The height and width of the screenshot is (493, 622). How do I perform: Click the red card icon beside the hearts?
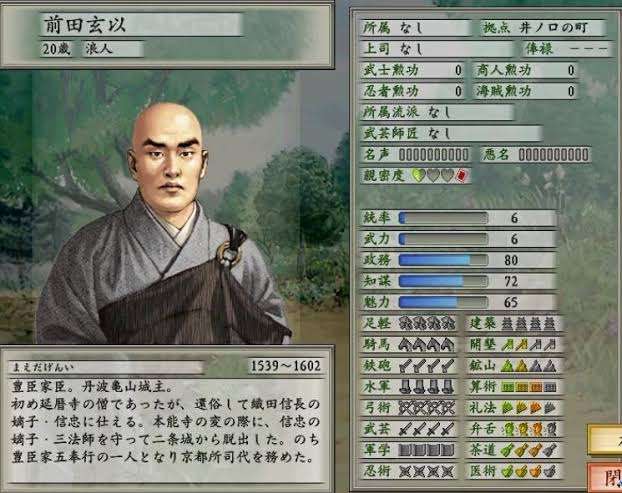(x=463, y=175)
